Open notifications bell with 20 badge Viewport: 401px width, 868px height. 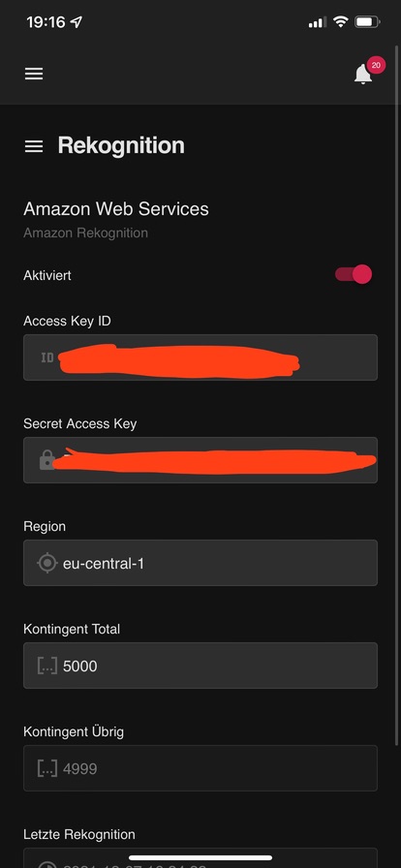(363, 74)
